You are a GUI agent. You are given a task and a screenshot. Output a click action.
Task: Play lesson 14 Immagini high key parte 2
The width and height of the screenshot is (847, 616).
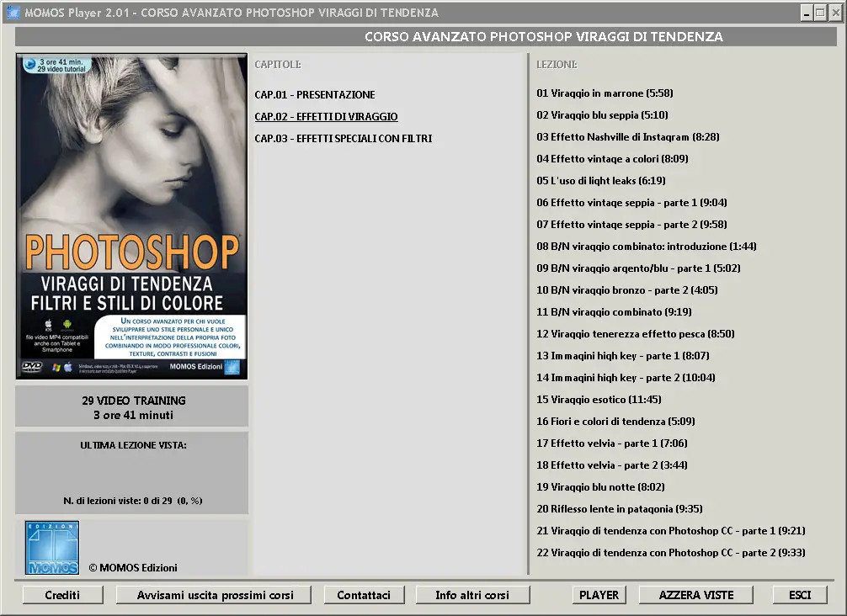[x=626, y=377]
